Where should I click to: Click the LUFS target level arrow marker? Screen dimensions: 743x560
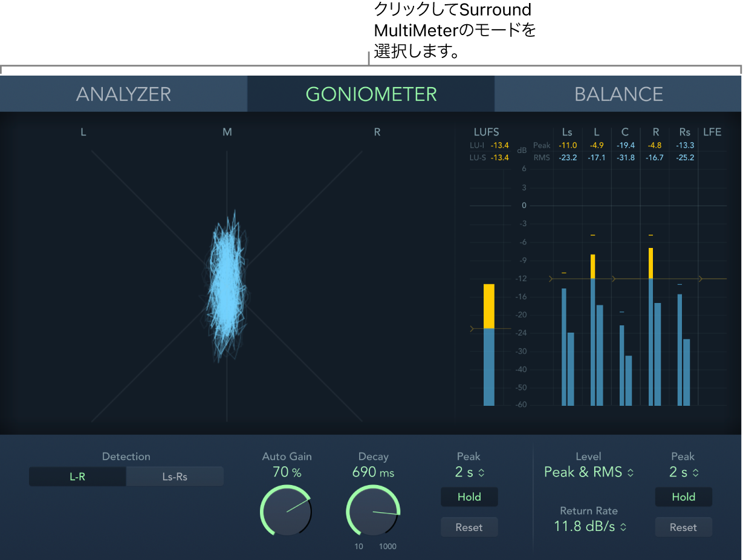tap(473, 329)
